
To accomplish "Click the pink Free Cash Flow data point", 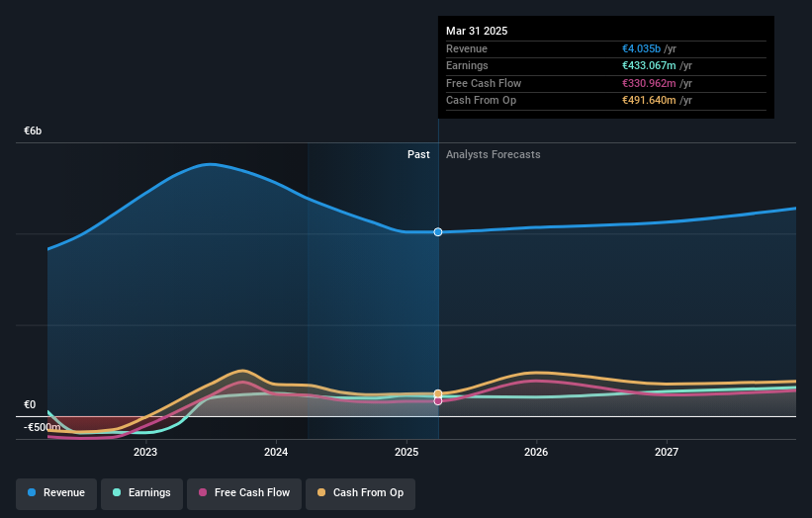I will (x=438, y=401).
